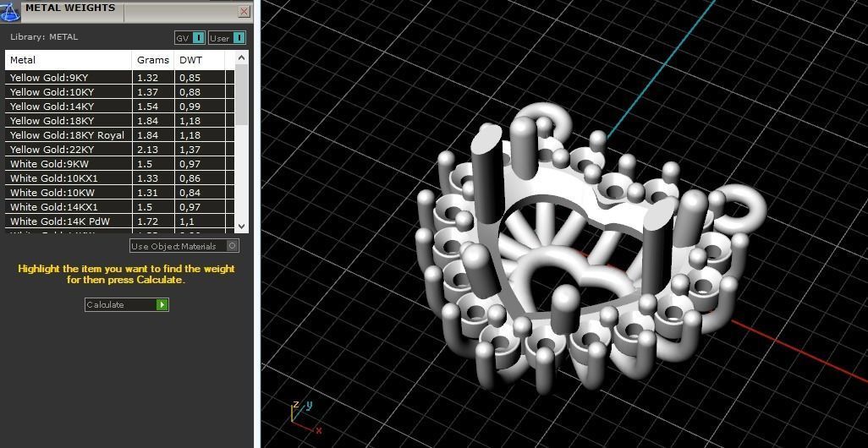
Task: Click the green arrow on Calculate
Action: tap(162, 305)
